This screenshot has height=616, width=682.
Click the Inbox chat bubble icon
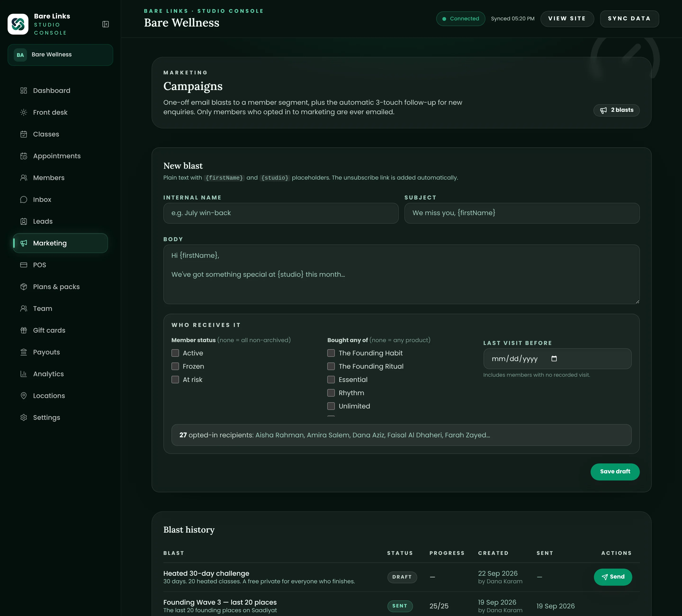[24, 200]
